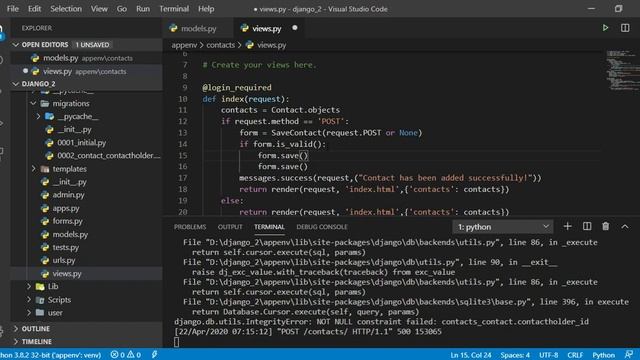Switch to the OUTPUT panel tab

pyautogui.click(x=230, y=227)
